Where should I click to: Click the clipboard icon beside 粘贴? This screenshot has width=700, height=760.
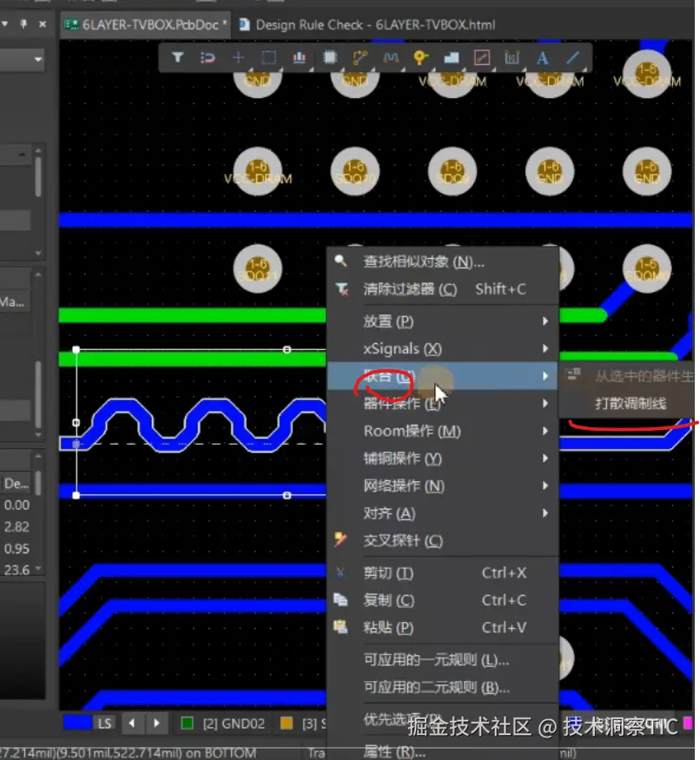(340, 627)
